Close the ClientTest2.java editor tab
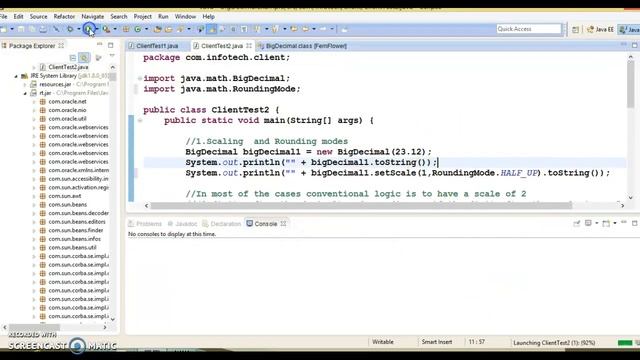The image size is (640, 360). 249,46
